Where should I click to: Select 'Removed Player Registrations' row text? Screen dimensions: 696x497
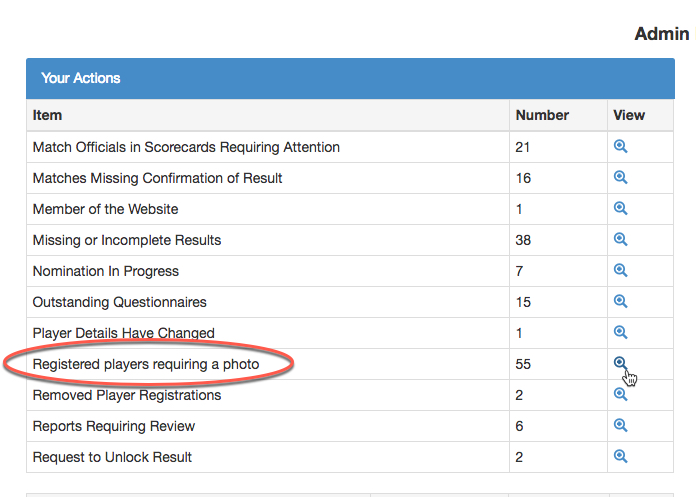(x=127, y=395)
